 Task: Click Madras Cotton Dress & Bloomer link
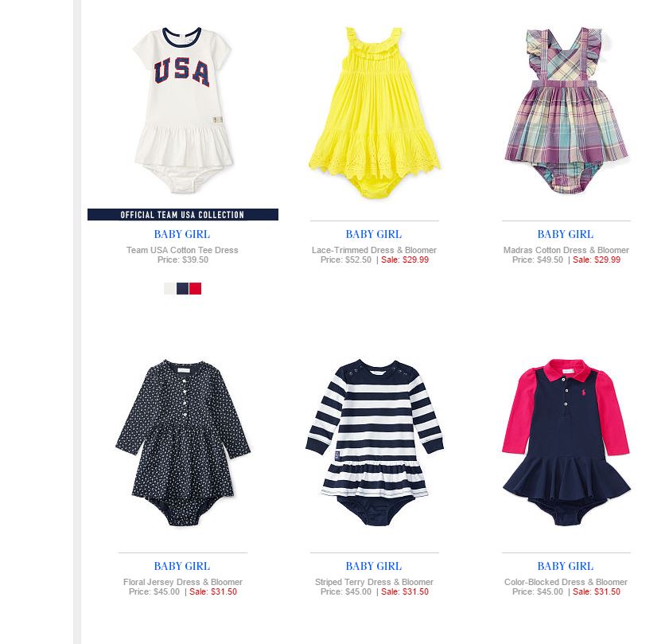566,250
